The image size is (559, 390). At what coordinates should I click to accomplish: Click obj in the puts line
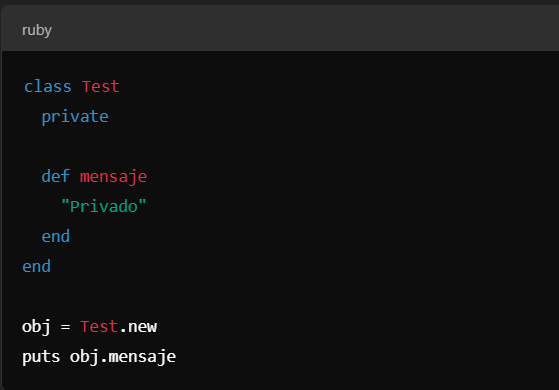pyautogui.click(x=84, y=357)
